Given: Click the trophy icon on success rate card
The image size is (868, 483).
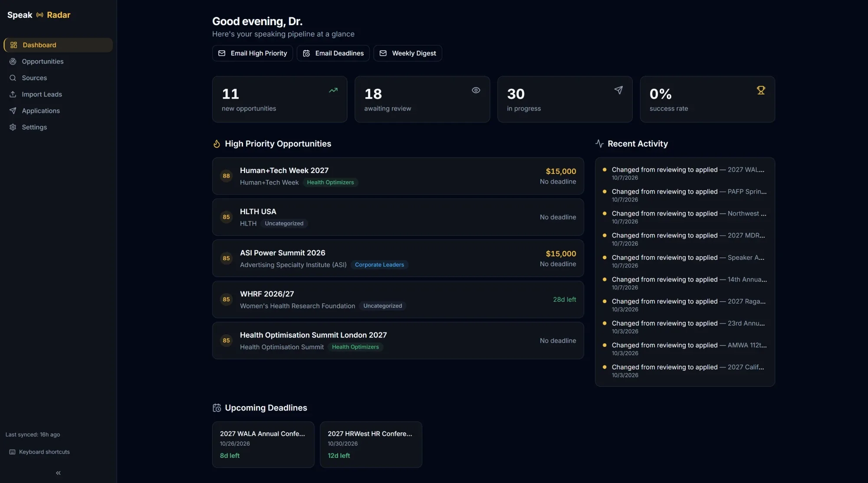Looking at the screenshot, I should (x=761, y=90).
